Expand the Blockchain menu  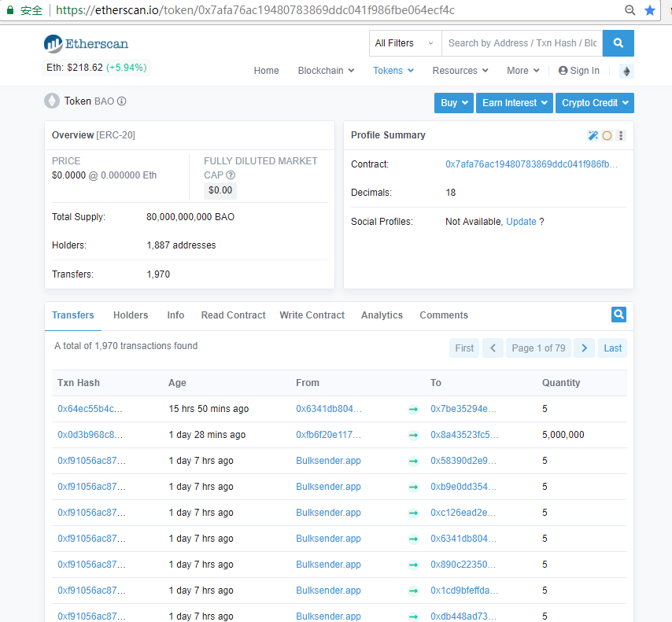326,71
